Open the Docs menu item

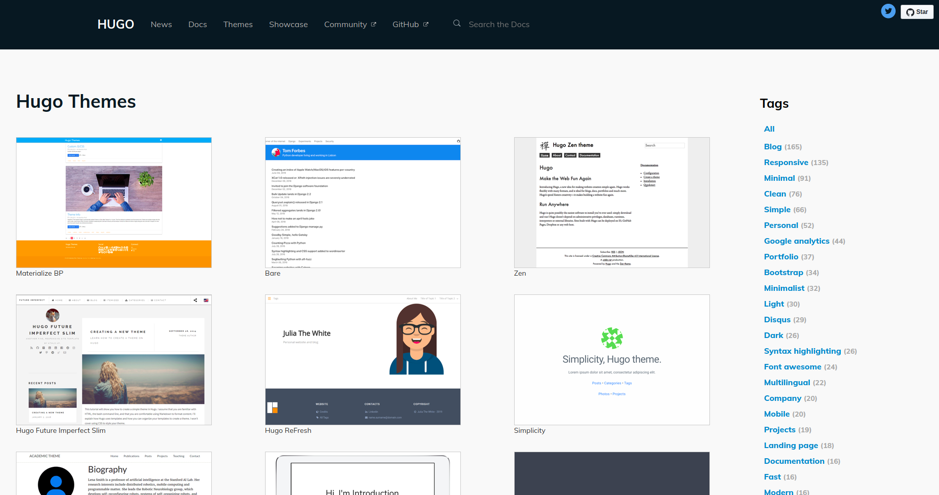pyautogui.click(x=198, y=25)
